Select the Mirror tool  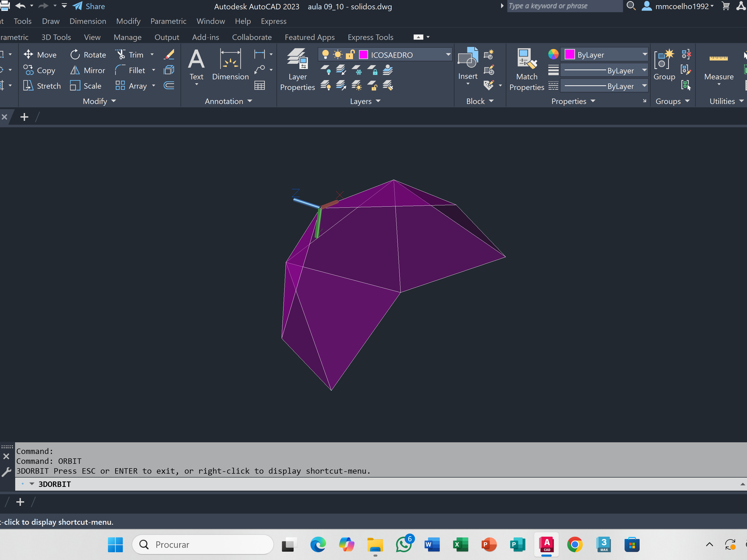[88, 70]
